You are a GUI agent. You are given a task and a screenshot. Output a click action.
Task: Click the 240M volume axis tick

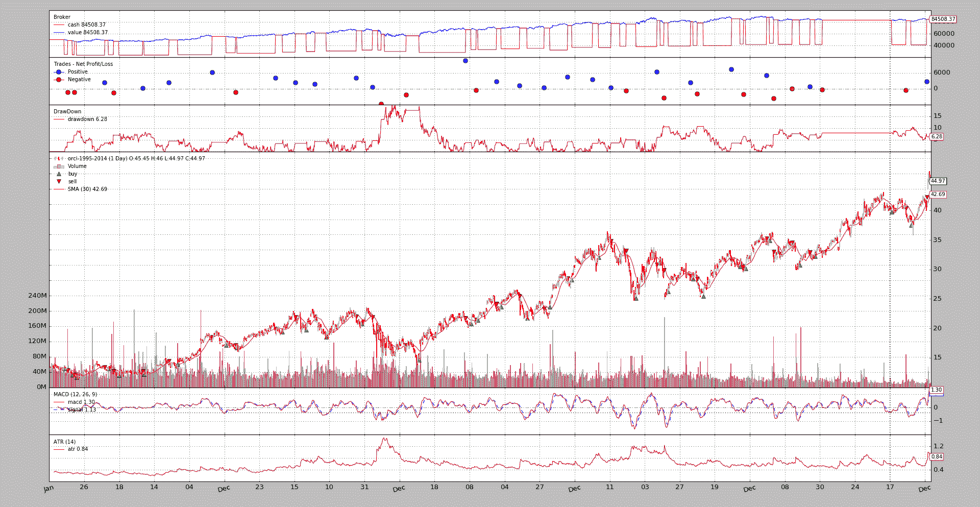(37, 295)
